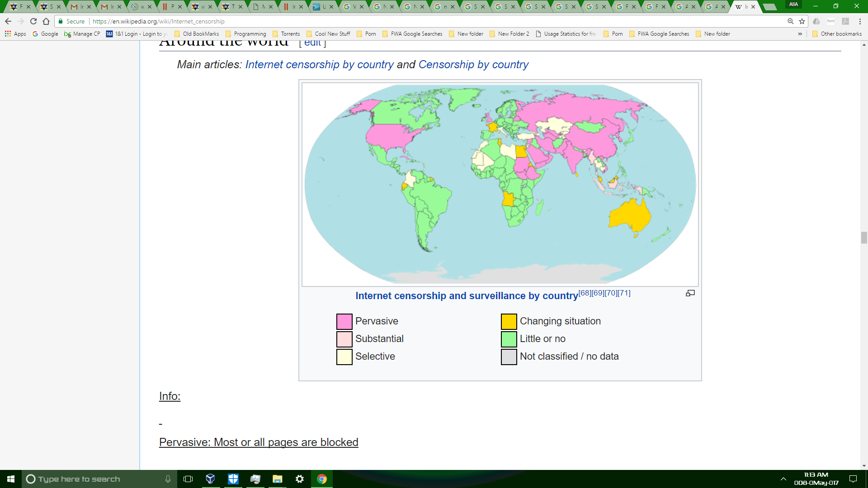Follow the Censorship by country link
This screenshot has width=868, height=488.
[473, 65]
